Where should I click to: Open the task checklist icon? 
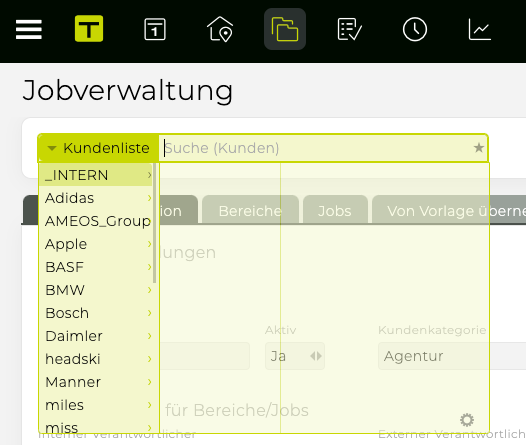pyautogui.click(x=349, y=30)
